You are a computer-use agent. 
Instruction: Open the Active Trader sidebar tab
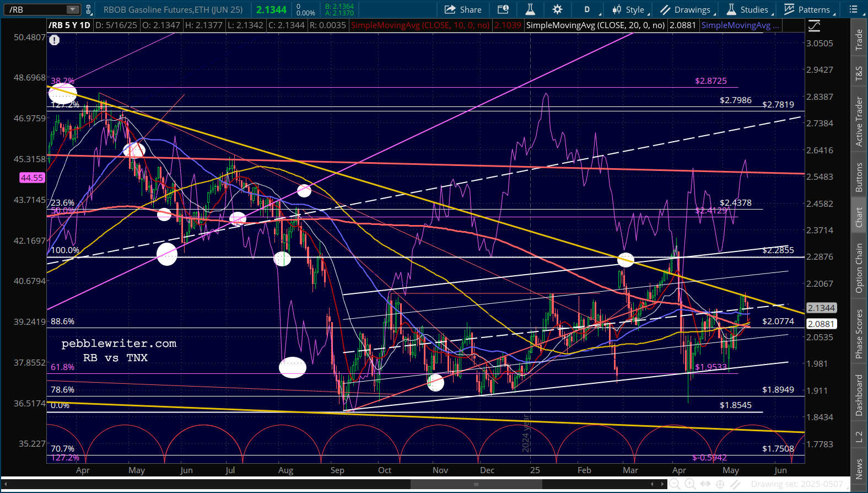pyautogui.click(x=859, y=121)
